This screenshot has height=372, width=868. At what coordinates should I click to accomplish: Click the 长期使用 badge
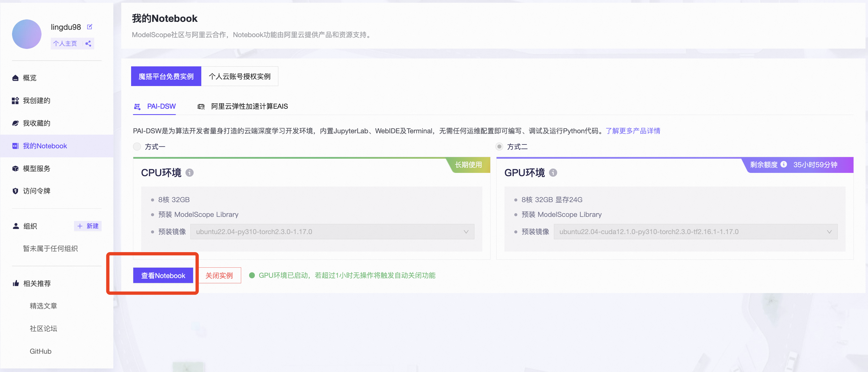click(x=468, y=164)
